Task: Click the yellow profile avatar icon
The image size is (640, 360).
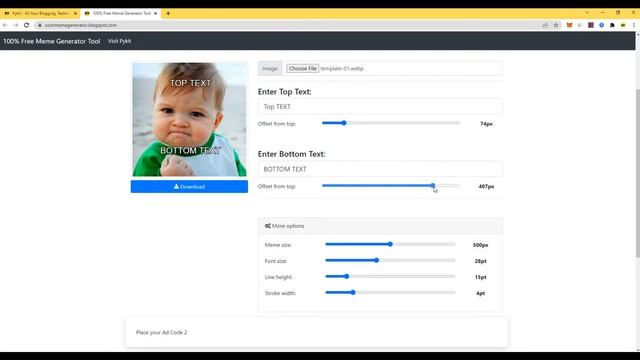Action: pyautogui.click(x=623, y=25)
